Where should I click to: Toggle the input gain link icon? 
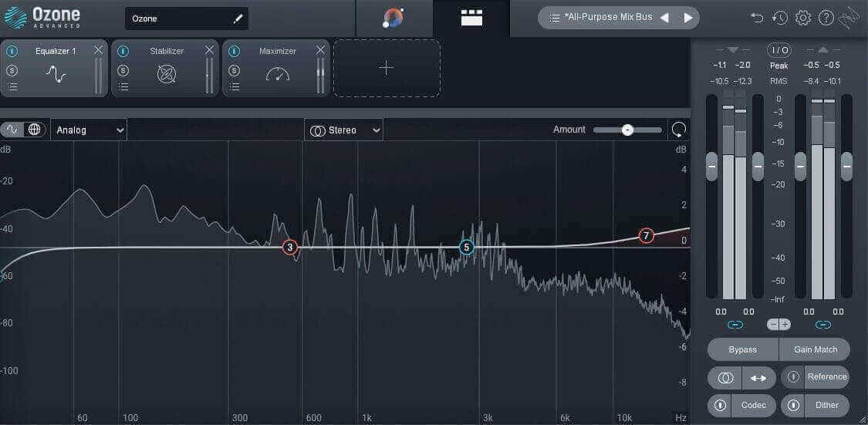(x=735, y=325)
